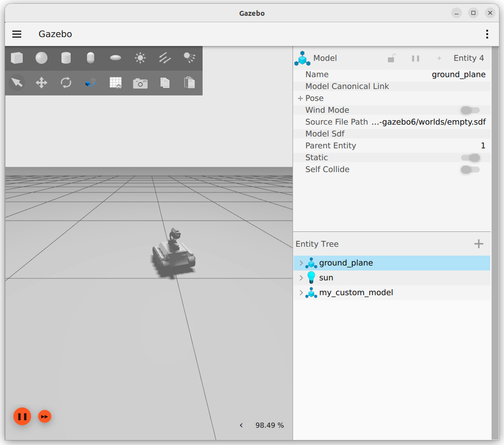
Task: Click the Model type icon in inspector
Action: click(302, 58)
